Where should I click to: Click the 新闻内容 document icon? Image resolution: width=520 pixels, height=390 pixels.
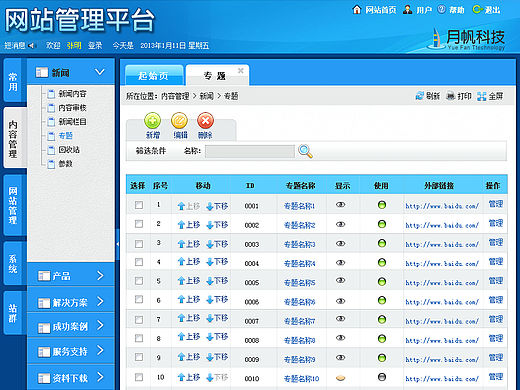point(51,94)
